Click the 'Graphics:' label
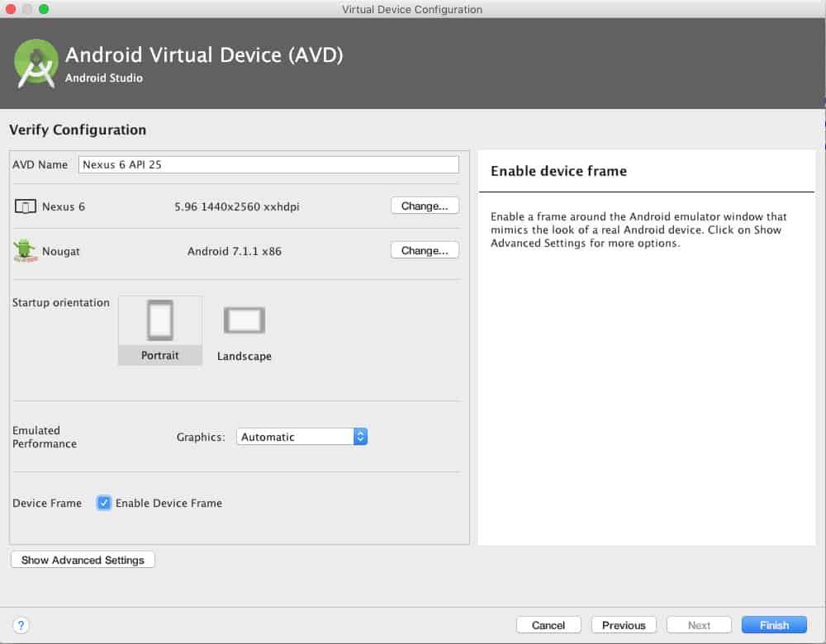This screenshot has width=826, height=644. 201,437
